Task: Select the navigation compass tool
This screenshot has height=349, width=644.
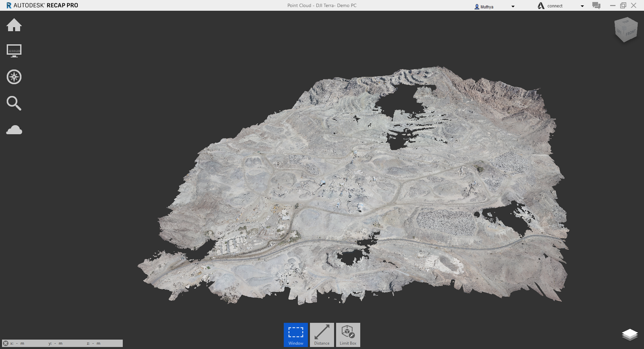Action: tap(14, 77)
